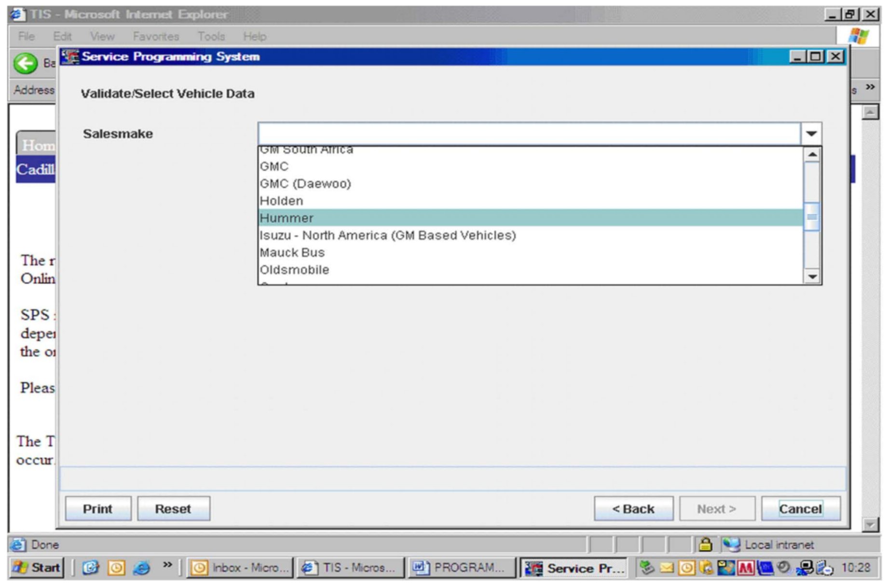
Task: Open the Tools menu
Action: point(211,37)
